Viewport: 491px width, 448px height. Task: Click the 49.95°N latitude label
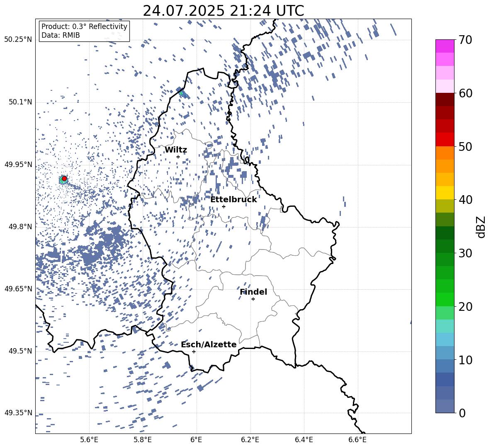pyautogui.click(x=18, y=165)
